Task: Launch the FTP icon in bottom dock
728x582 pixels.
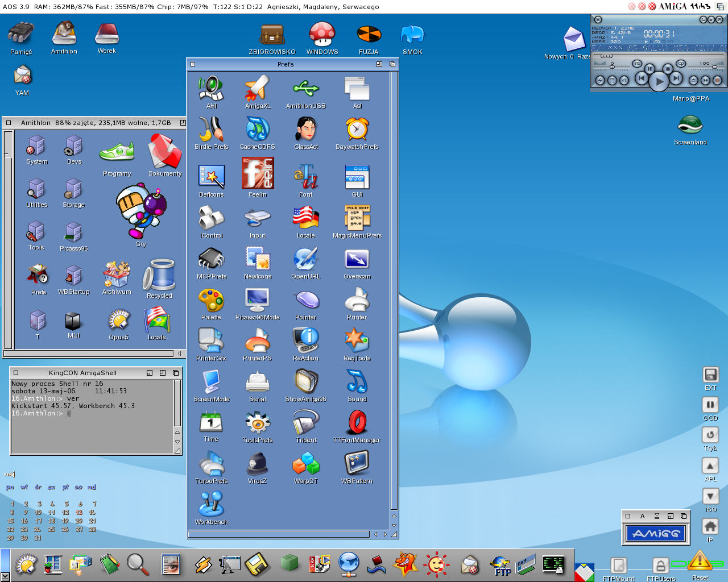Action: click(500, 566)
